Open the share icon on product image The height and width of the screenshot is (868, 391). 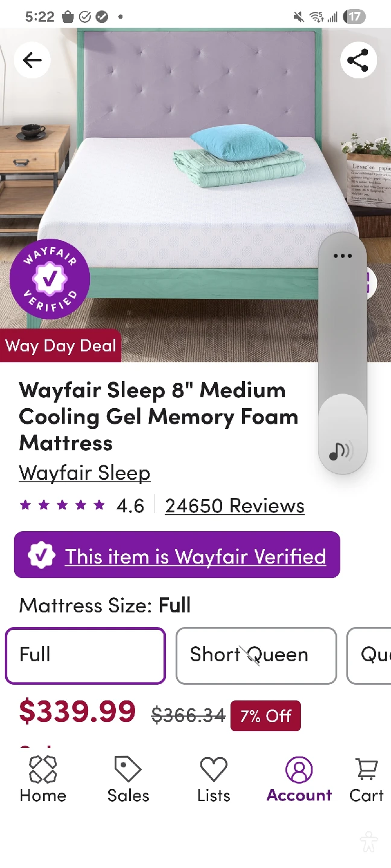click(x=358, y=60)
